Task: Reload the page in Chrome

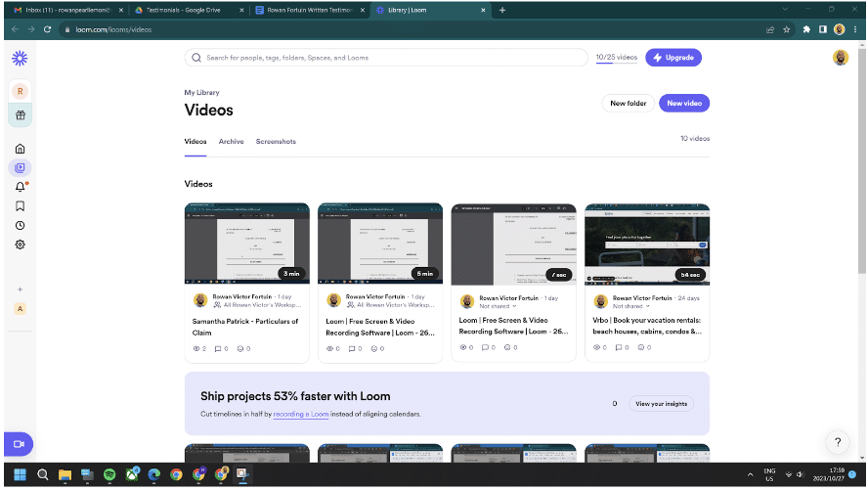Action: 48,30
